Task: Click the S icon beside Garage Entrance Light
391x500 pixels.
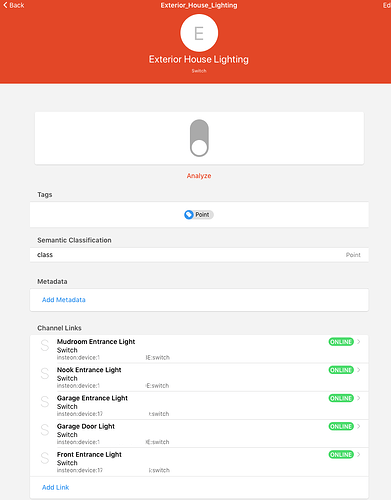Action: click(45, 402)
